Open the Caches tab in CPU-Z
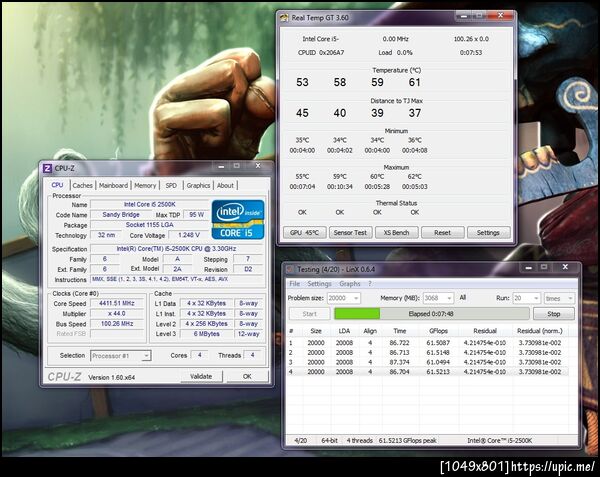 (83, 186)
